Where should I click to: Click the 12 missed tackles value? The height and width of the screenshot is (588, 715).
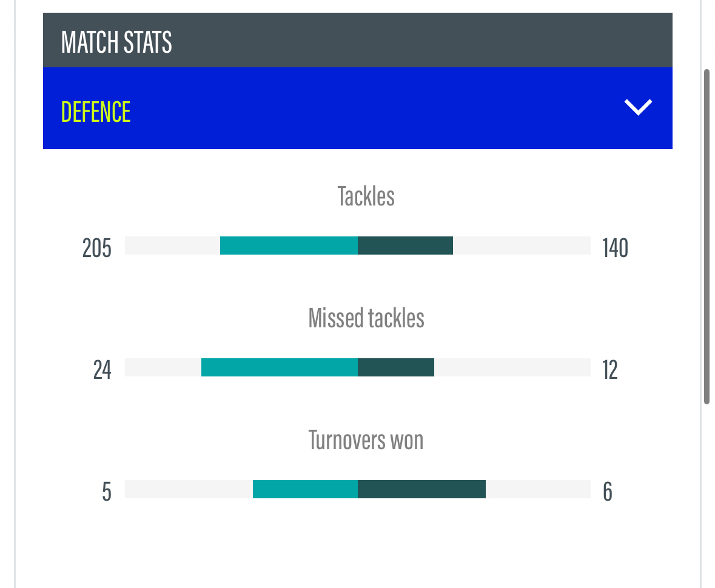click(x=609, y=370)
